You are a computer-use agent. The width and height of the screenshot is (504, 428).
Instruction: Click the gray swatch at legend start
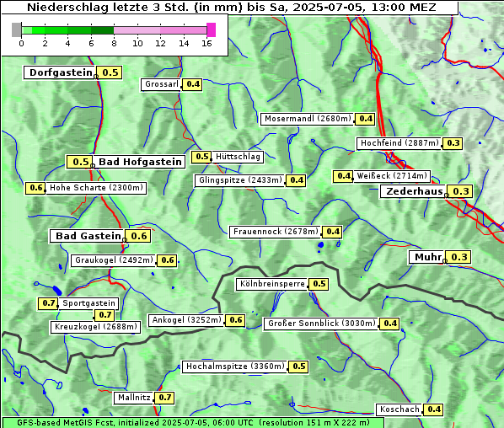point(16,29)
